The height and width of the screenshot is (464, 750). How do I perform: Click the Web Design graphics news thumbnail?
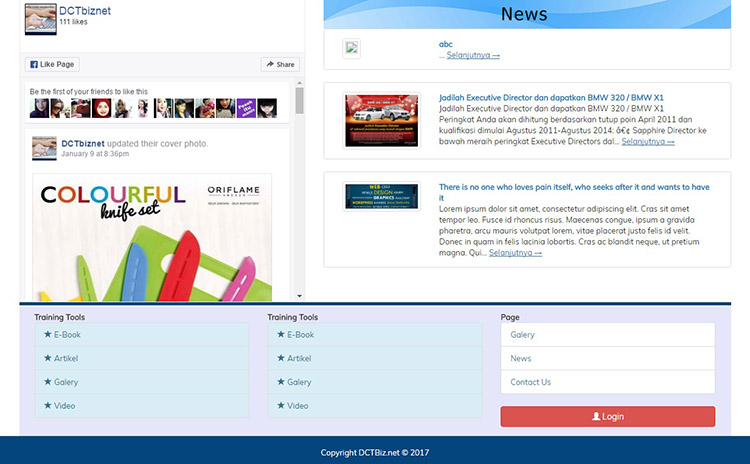pos(381,197)
